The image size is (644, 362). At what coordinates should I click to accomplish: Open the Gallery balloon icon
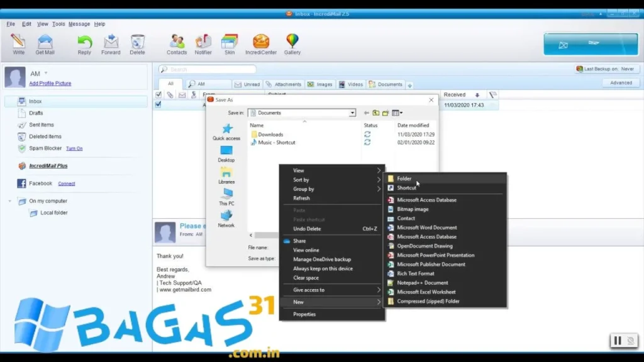[x=292, y=44]
